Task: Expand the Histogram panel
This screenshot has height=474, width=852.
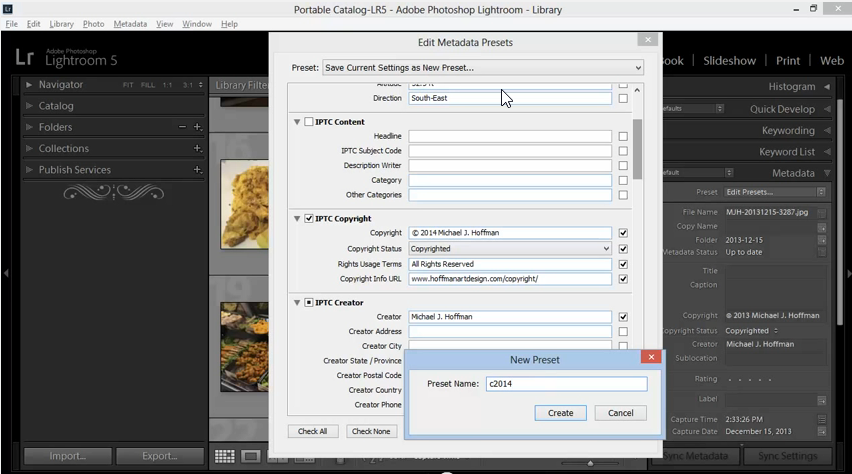Action: [x=827, y=86]
